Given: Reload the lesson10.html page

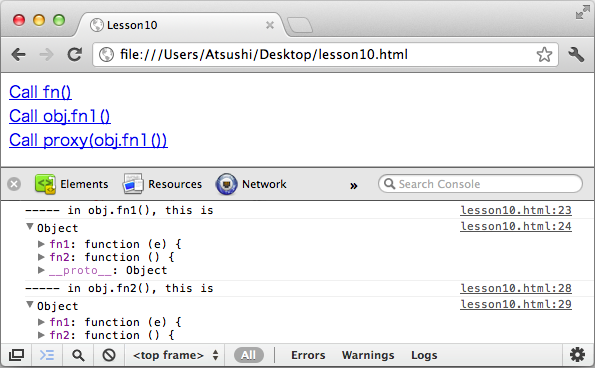Looking at the screenshot, I should tap(75, 55).
